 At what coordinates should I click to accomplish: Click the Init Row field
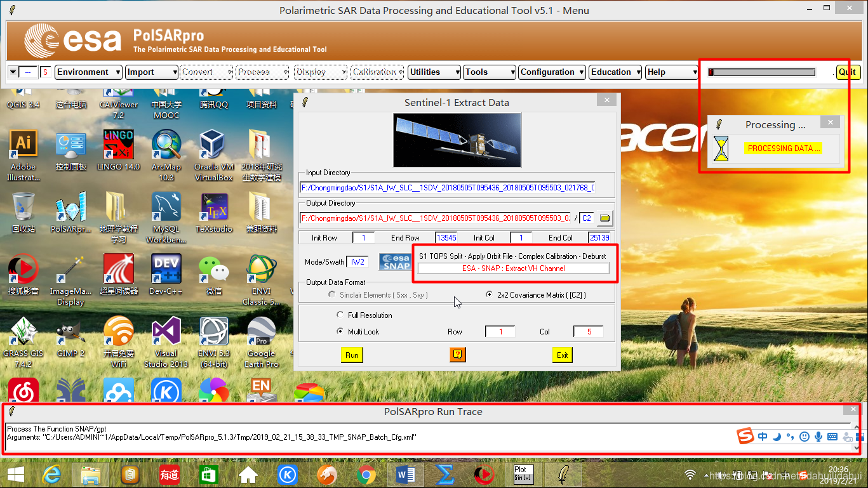point(364,238)
